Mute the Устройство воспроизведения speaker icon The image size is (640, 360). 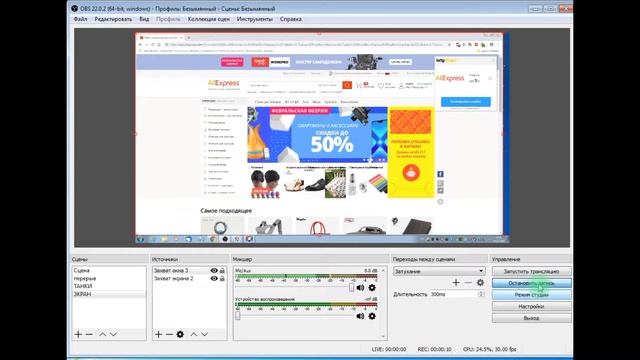[360, 316]
